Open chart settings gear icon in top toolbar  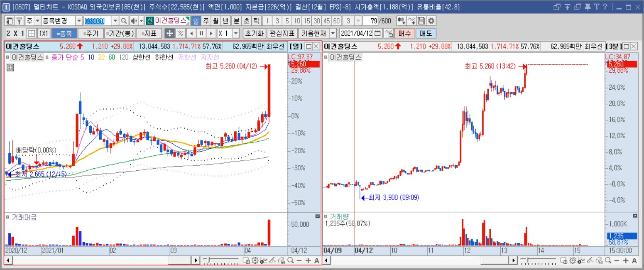(431, 21)
